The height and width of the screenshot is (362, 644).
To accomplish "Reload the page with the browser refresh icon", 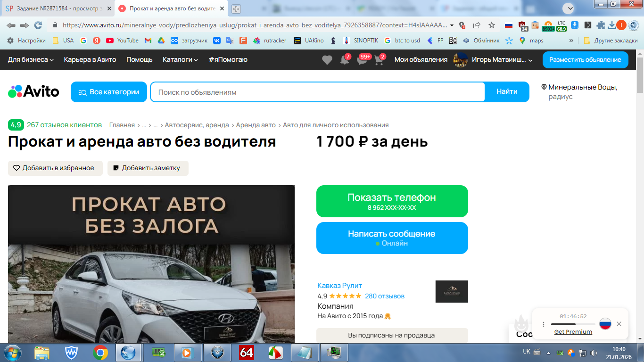I will [x=38, y=25].
